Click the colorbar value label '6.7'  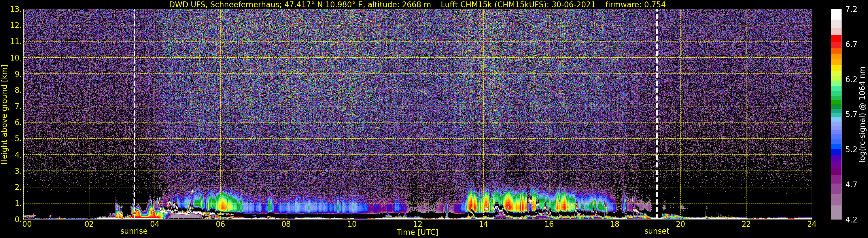click(851, 44)
